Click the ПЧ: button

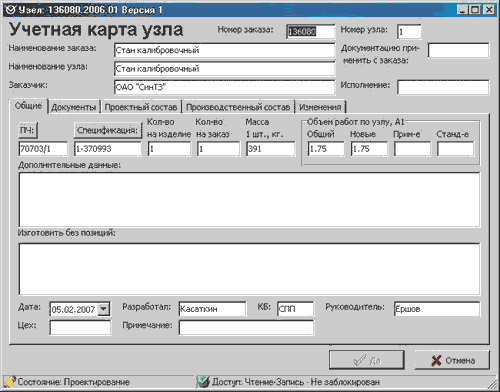click(x=28, y=130)
